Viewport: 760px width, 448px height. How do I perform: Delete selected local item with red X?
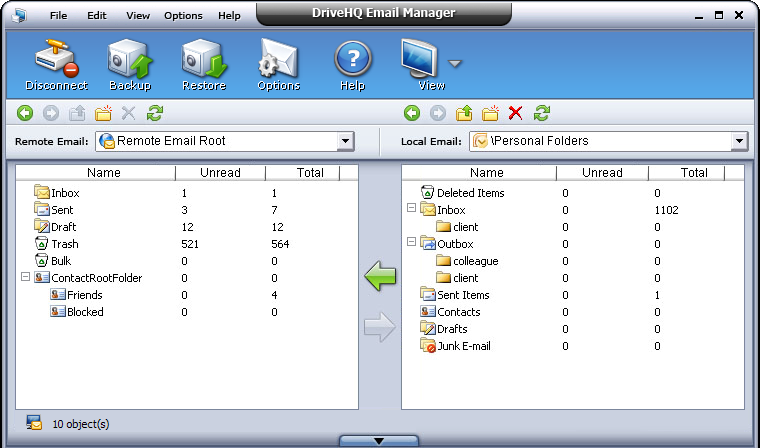tap(516, 114)
